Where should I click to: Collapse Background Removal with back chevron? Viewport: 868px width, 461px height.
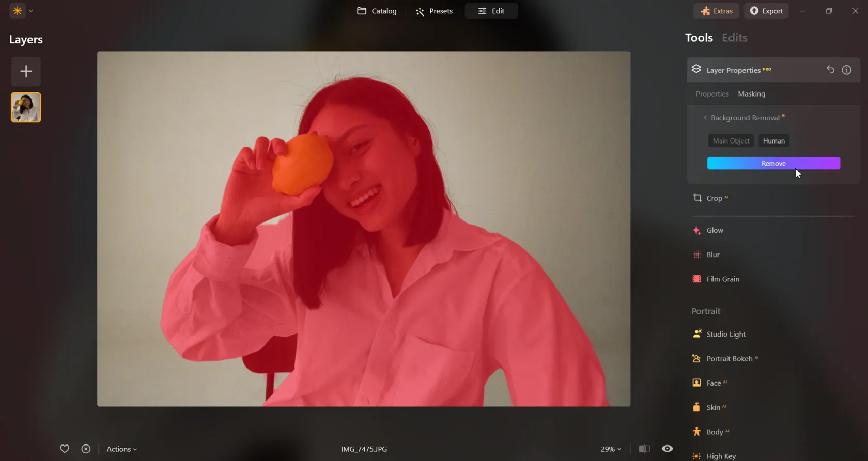tap(705, 118)
